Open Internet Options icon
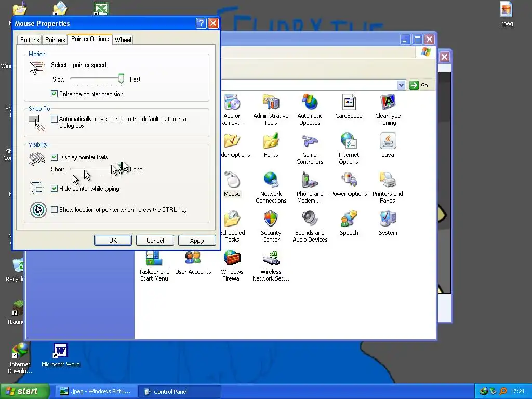This screenshot has height=399, width=532. pos(349,149)
